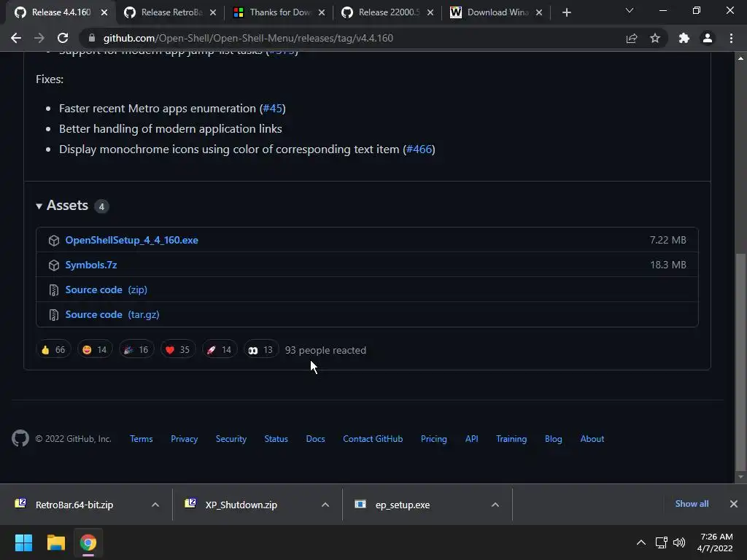
Task: Open downloaded XP_Shutdown.zip
Action: 241,505
